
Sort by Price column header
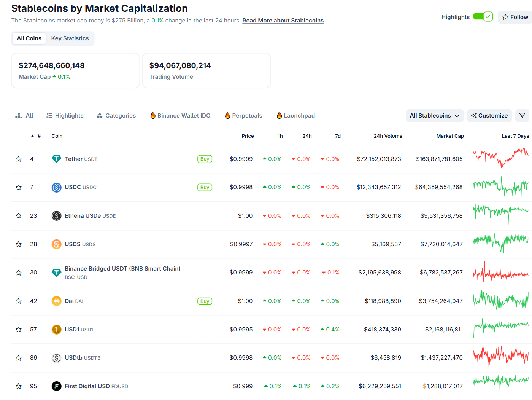click(248, 136)
